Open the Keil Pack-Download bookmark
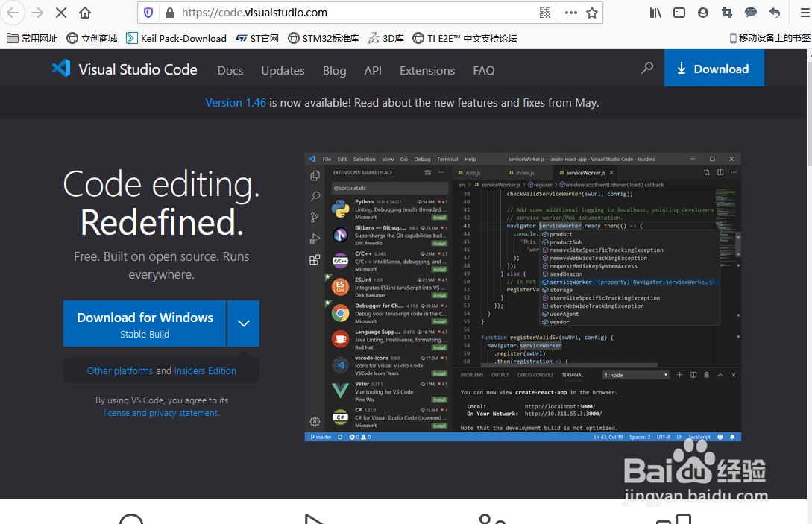This screenshot has height=524, width=812. coord(177,38)
